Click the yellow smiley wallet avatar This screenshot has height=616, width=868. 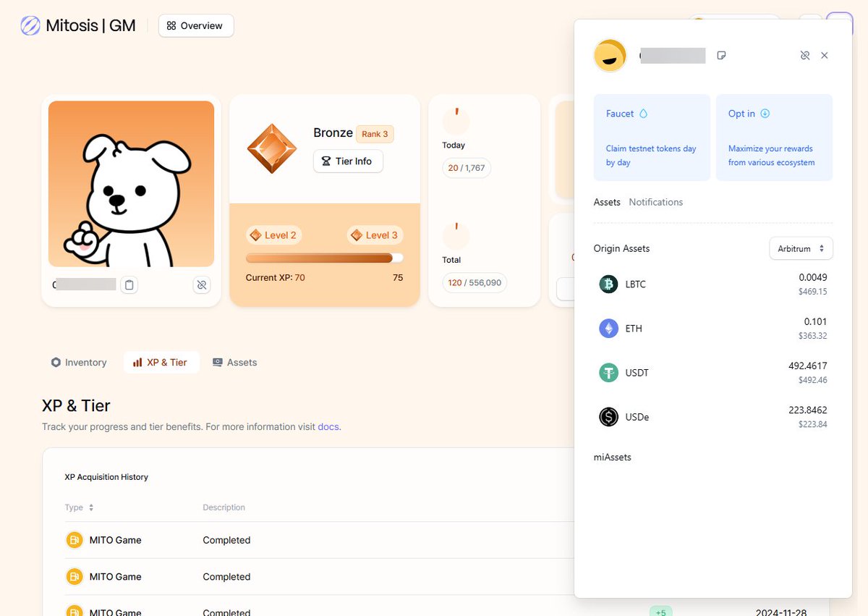pos(610,56)
